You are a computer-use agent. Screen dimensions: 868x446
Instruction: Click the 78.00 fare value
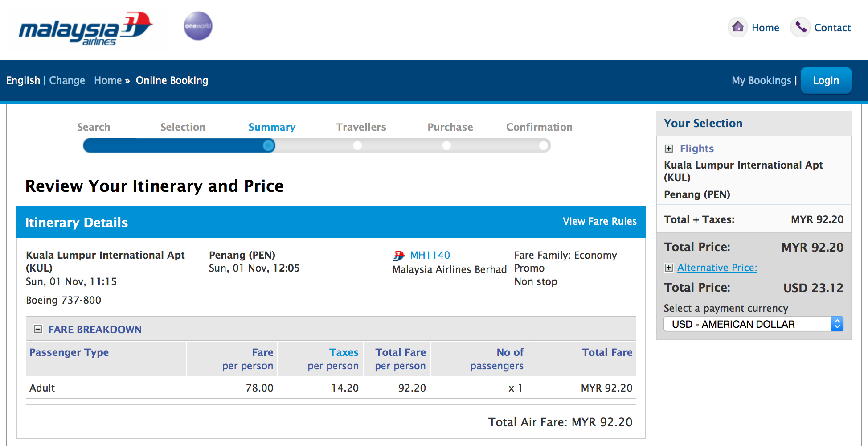pyautogui.click(x=260, y=388)
